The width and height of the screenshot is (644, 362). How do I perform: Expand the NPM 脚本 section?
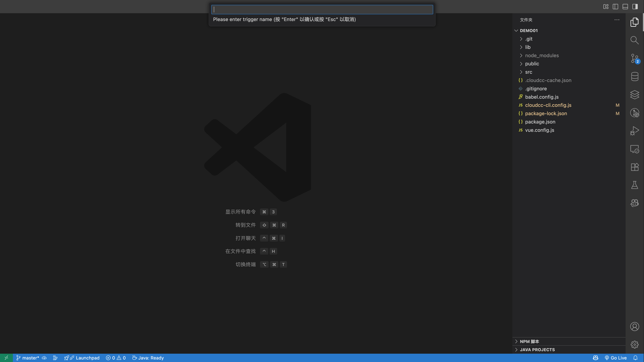point(529,341)
